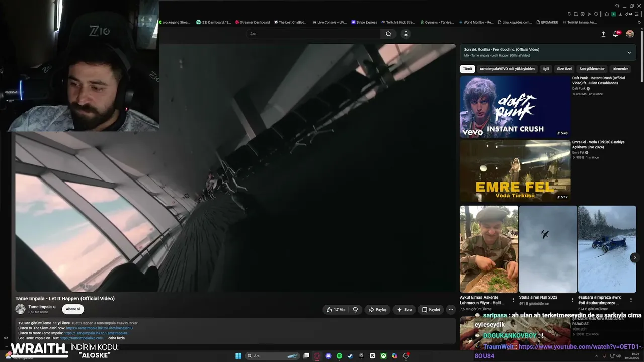Screen dimensions: 644x362
Task: Select the 'Son yüklenenler' filter chip
Action: point(592,69)
